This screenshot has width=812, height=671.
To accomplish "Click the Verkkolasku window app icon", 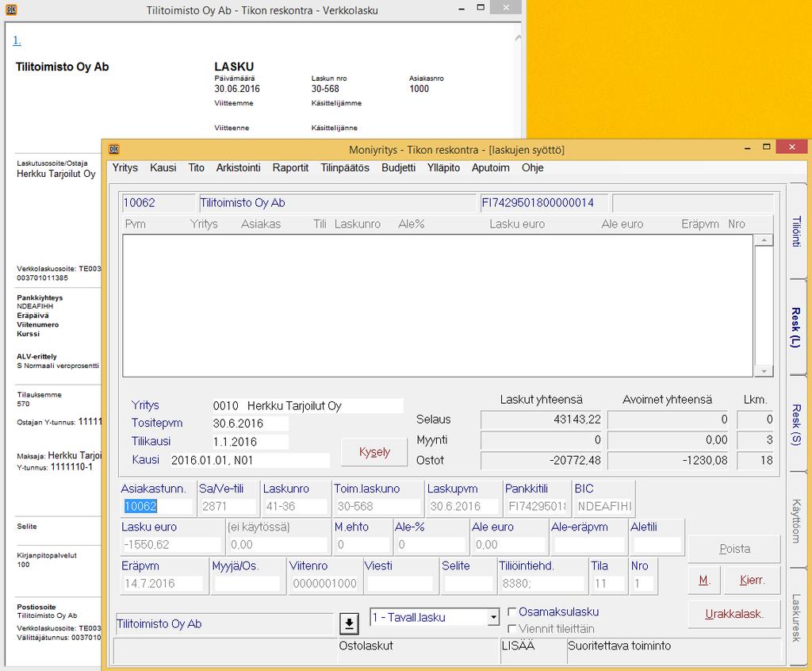I will tap(11, 10).
